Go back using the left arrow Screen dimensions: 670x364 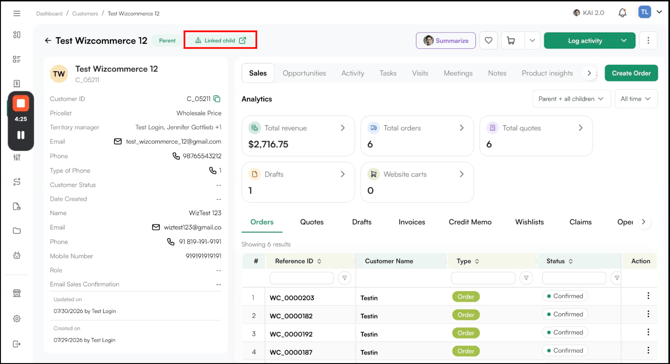click(x=48, y=41)
